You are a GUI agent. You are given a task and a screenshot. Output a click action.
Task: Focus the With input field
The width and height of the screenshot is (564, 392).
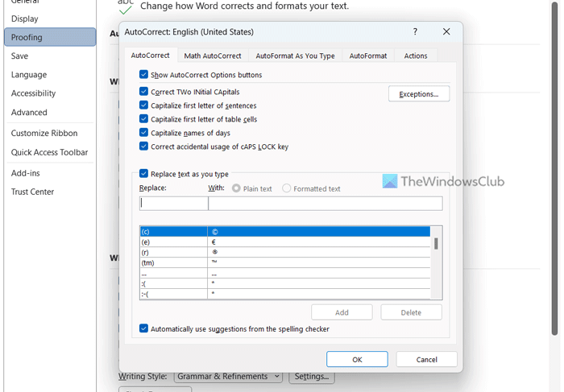pos(326,204)
